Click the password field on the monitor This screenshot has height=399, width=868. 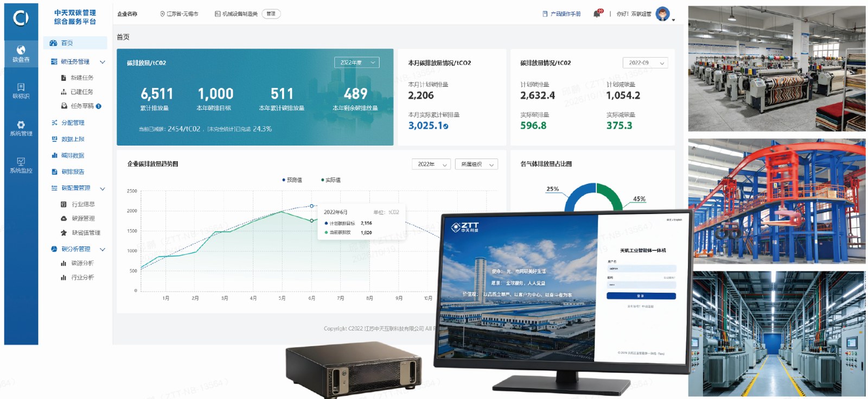point(641,284)
